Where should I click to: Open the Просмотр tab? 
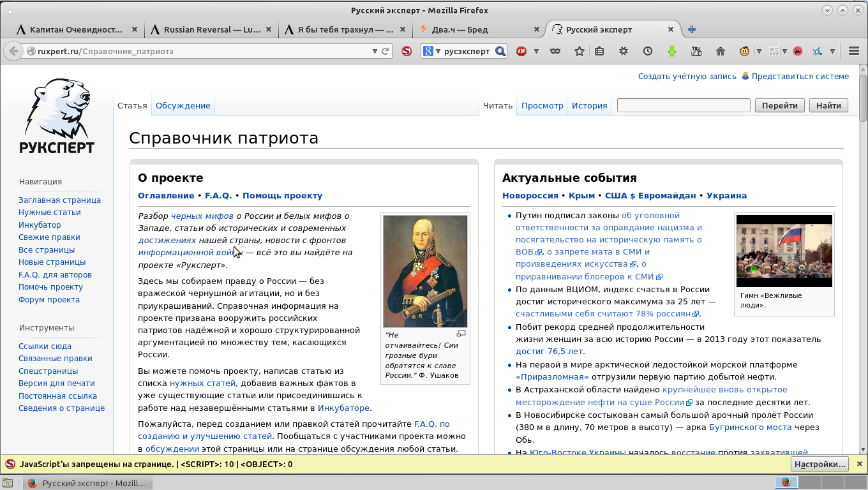(542, 105)
